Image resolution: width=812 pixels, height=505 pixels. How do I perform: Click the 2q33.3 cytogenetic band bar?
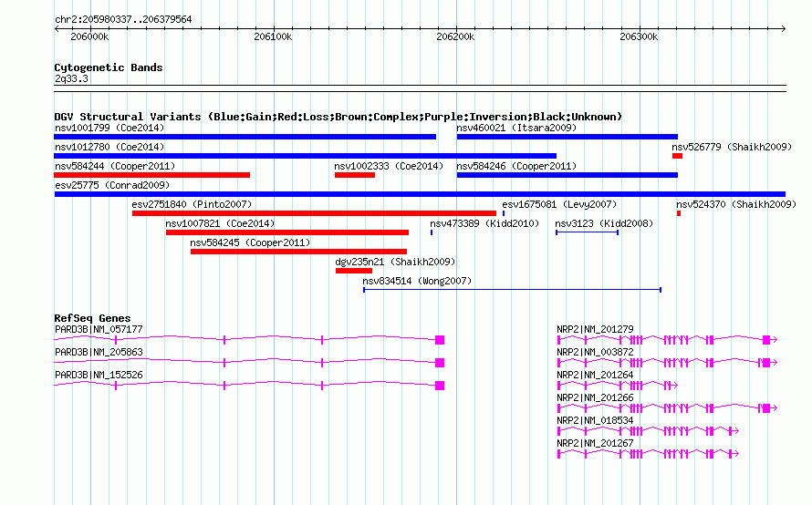tap(420, 88)
